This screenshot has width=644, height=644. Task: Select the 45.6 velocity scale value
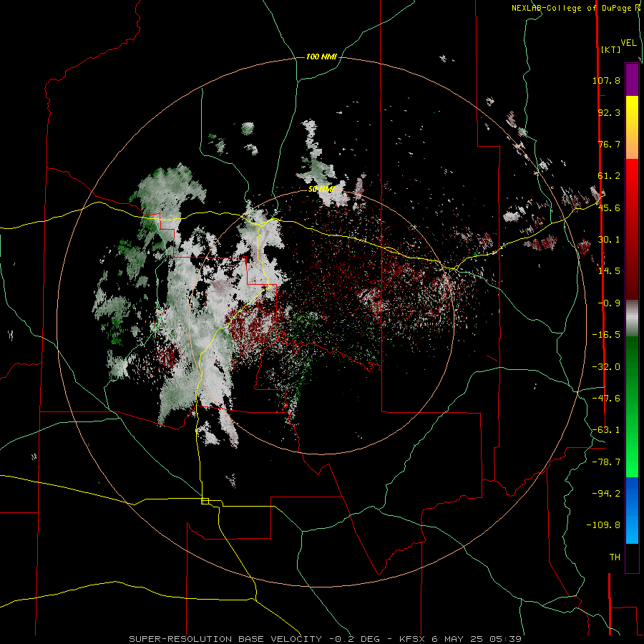click(609, 208)
